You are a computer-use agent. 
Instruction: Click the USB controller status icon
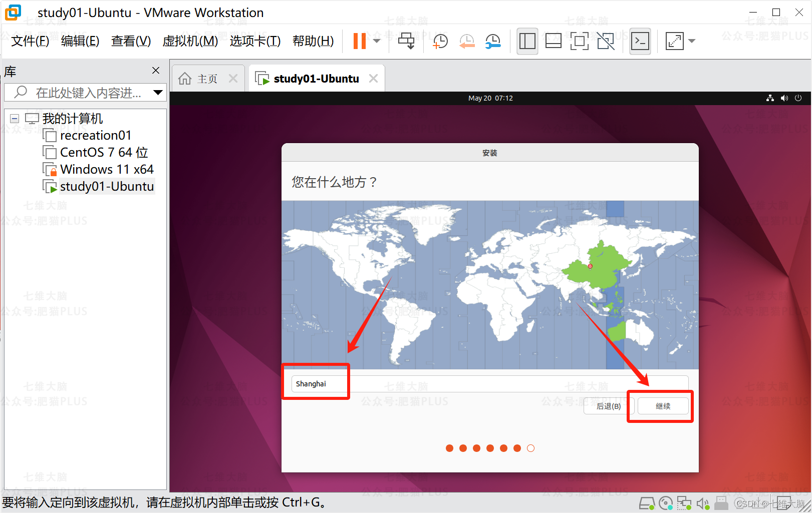[721, 503]
